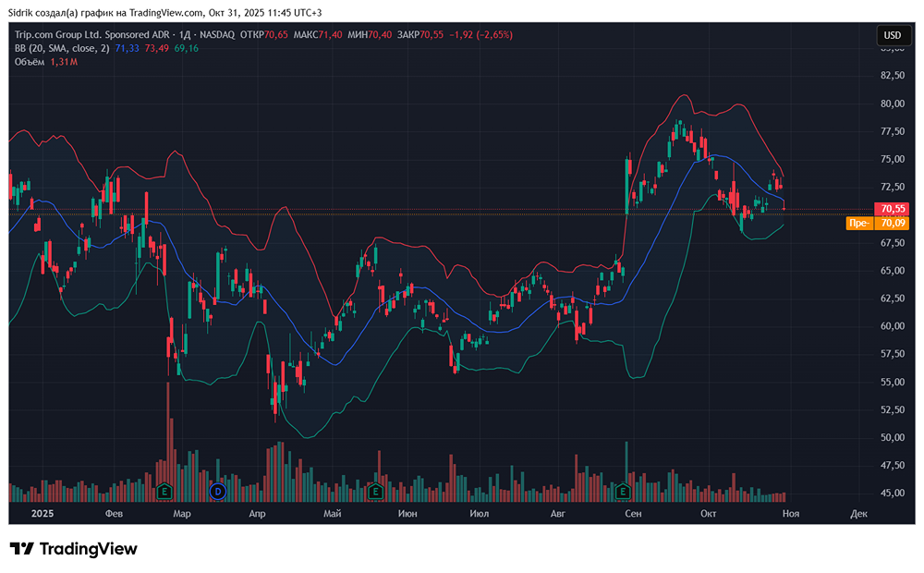This screenshot has width=924, height=573.
Task: Open the blue dividend D marker
Action: (x=219, y=491)
